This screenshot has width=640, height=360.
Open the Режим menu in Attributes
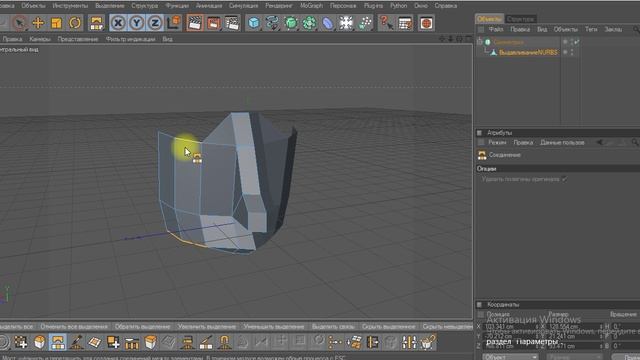tap(497, 142)
